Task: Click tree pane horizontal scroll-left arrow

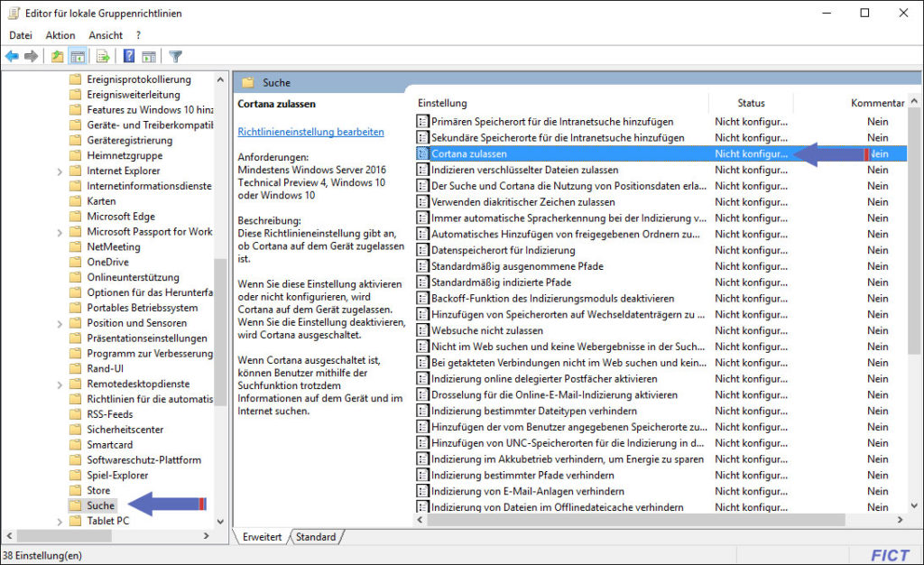Action: pyautogui.click(x=9, y=535)
